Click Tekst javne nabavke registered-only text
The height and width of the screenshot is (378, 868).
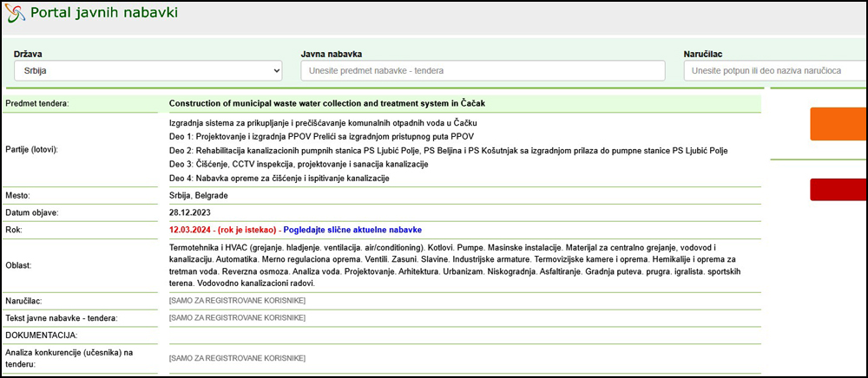coord(238,318)
